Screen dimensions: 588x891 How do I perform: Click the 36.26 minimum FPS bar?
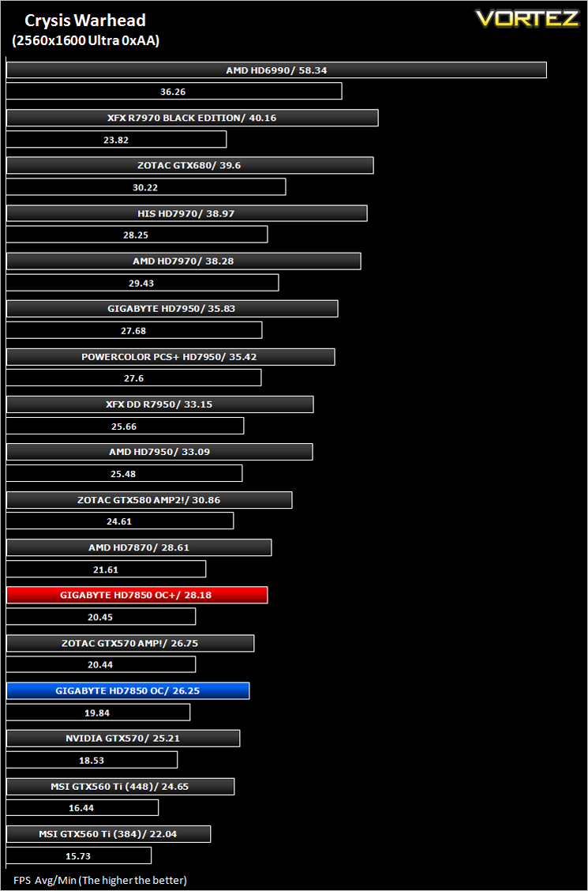tap(174, 91)
